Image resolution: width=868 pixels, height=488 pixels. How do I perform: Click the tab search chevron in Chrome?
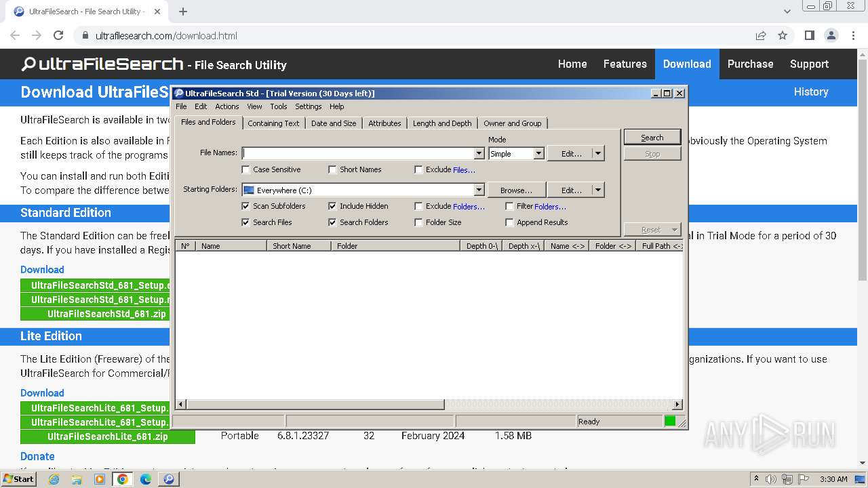tap(787, 12)
